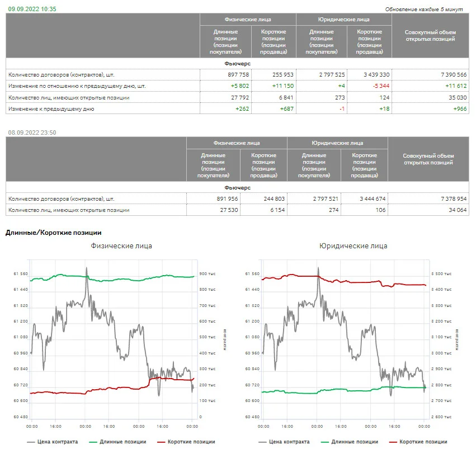The height and width of the screenshot is (449, 476).
Task: Select the cell value 3 439 330
Action: tap(376, 74)
